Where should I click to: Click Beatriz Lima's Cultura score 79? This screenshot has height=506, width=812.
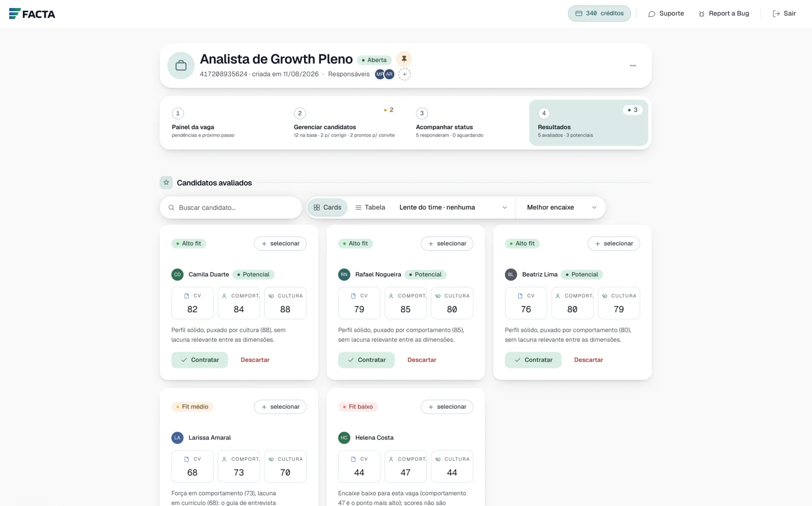619,303
